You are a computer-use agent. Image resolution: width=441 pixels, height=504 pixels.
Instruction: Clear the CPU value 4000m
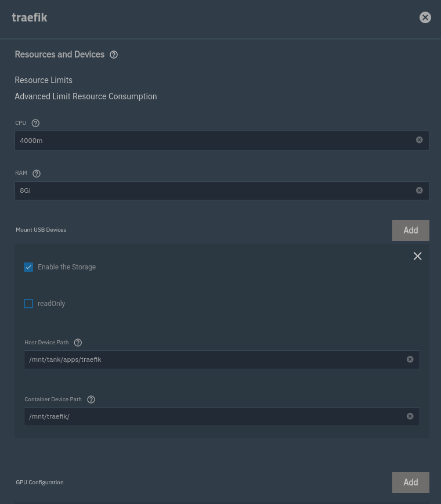coord(419,140)
